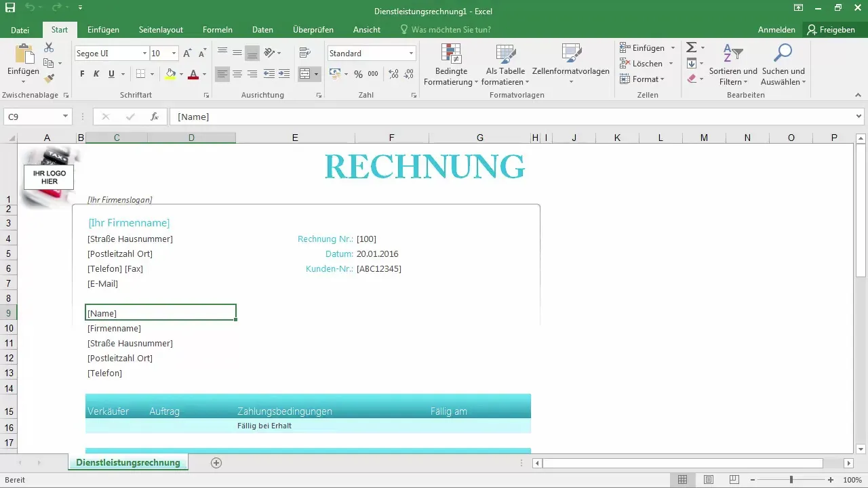Viewport: 868px width, 488px height.
Task: Click the Fill down arrow icon
Action: (691, 63)
